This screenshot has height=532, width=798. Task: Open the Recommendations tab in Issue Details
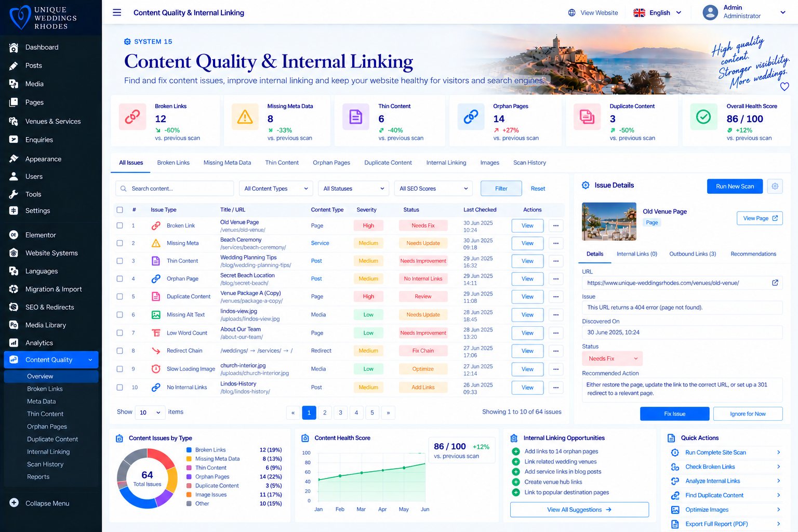(753, 254)
